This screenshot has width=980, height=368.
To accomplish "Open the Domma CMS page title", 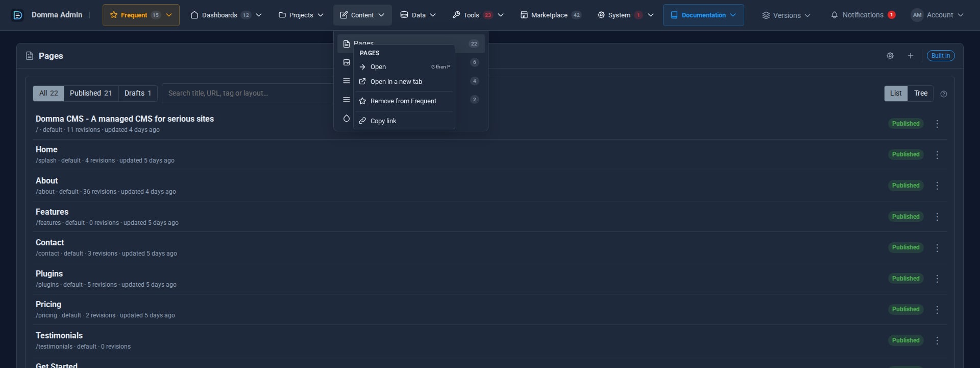I will coord(125,119).
